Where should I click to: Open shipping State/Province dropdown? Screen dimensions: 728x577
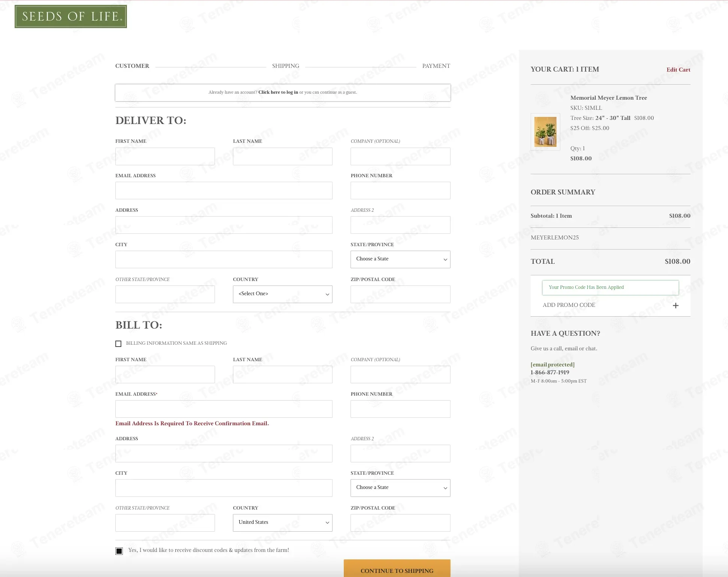pos(400,259)
